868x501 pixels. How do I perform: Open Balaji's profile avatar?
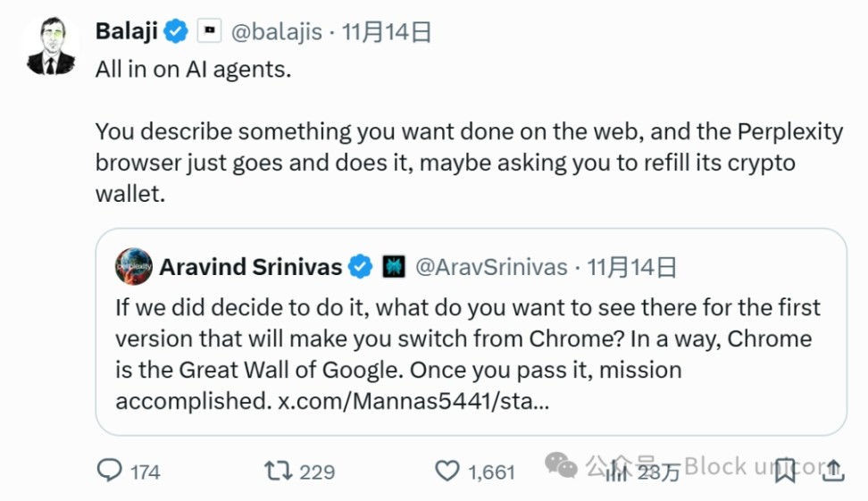pos(51,46)
